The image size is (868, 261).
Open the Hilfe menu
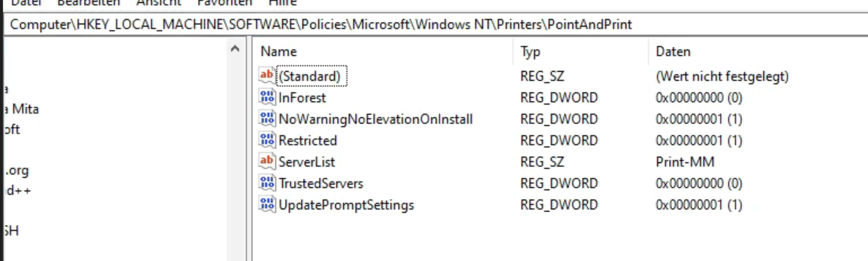[x=282, y=3]
